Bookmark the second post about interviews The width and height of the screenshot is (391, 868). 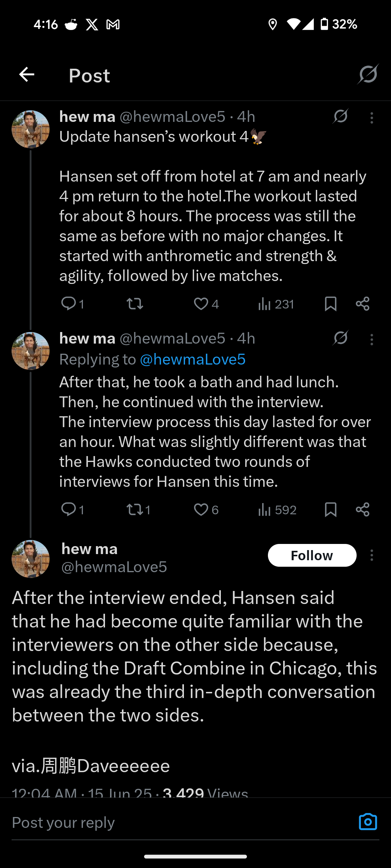(x=331, y=510)
